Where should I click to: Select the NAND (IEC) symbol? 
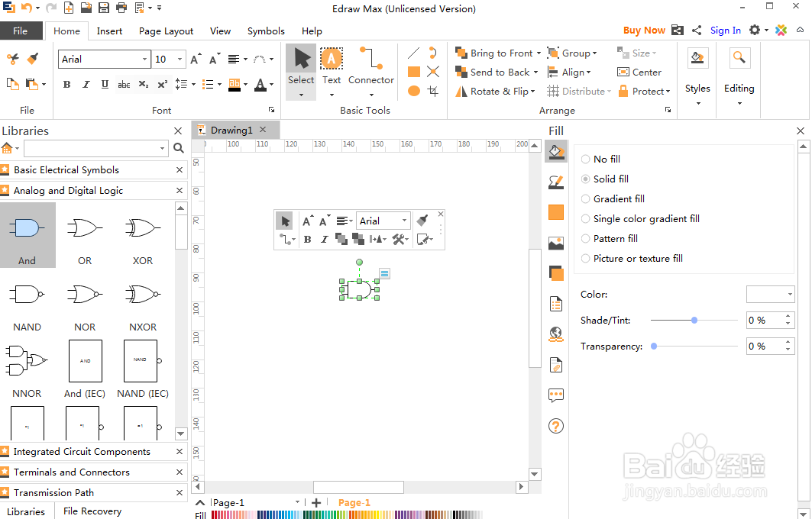tap(142, 369)
